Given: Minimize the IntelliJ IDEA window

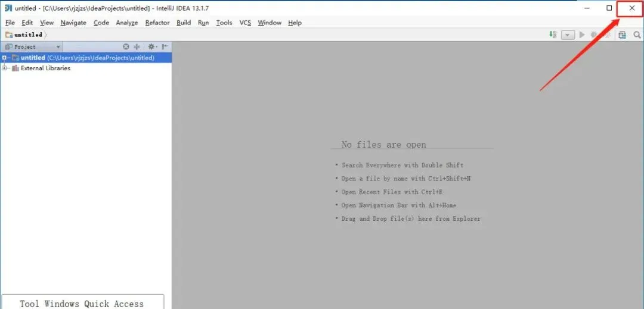Looking at the screenshot, I should pyautogui.click(x=587, y=8).
